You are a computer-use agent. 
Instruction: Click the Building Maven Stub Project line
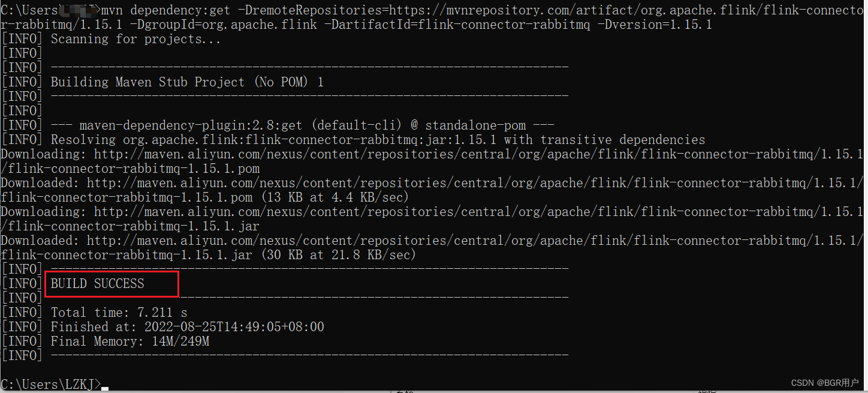tap(187, 82)
